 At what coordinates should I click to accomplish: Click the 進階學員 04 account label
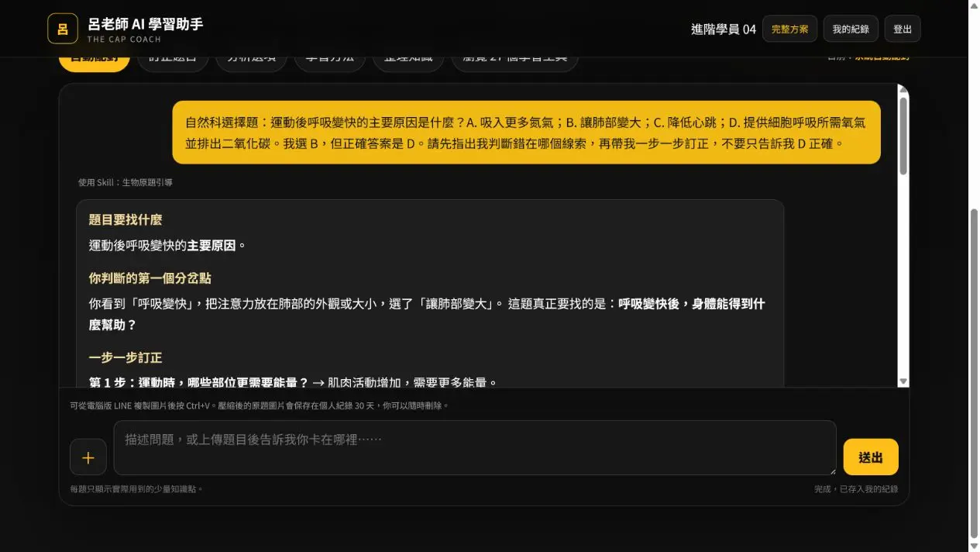pos(724,29)
